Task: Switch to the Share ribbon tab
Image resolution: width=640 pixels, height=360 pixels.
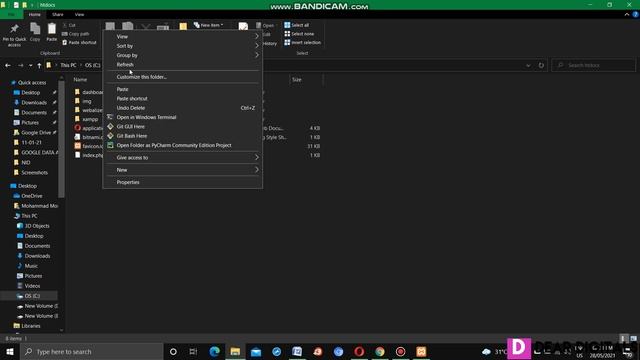Action: [x=58, y=14]
